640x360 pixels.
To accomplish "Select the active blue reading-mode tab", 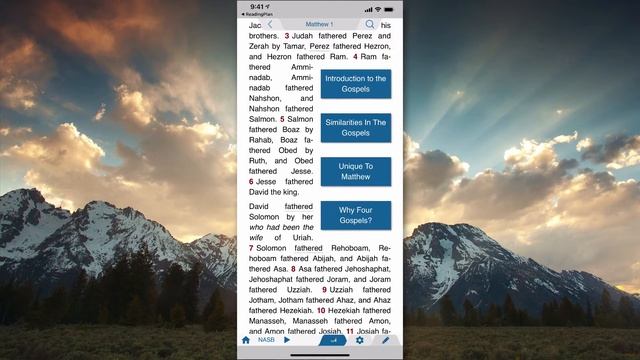I will pos(333,340).
